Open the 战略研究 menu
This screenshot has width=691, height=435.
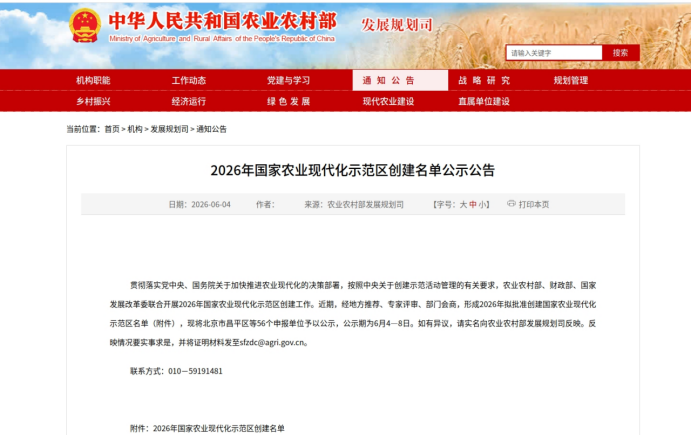pos(484,80)
